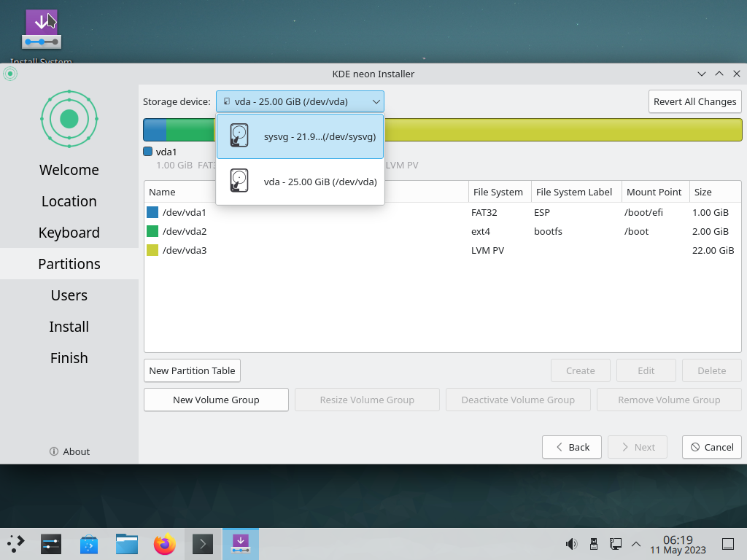Click the LVM PV file system cell

pos(487,251)
